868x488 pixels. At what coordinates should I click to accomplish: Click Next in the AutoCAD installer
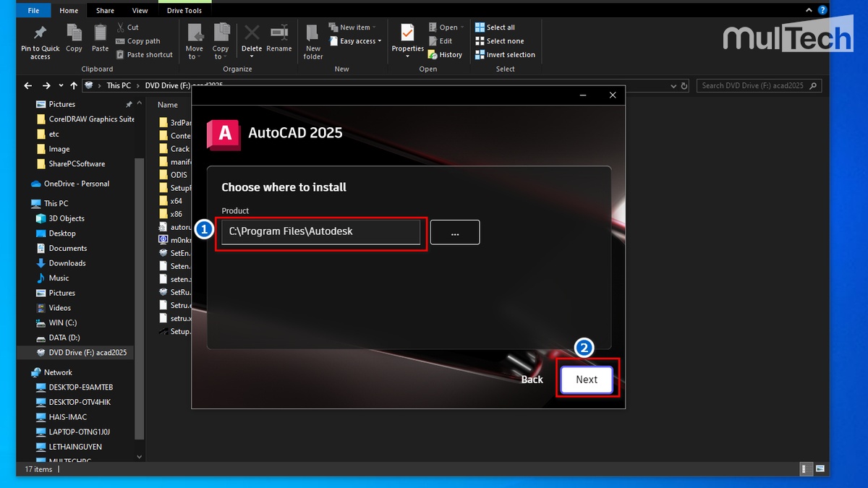click(x=587, y=379)
